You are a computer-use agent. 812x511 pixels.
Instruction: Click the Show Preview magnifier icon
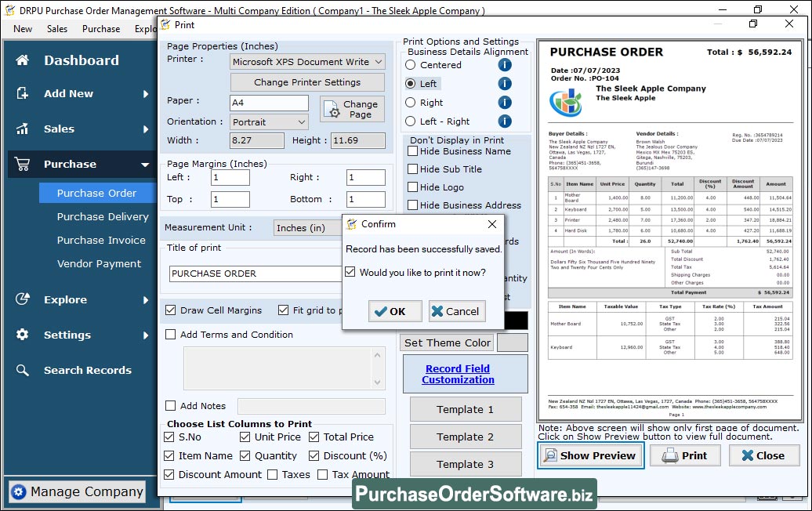550,455
